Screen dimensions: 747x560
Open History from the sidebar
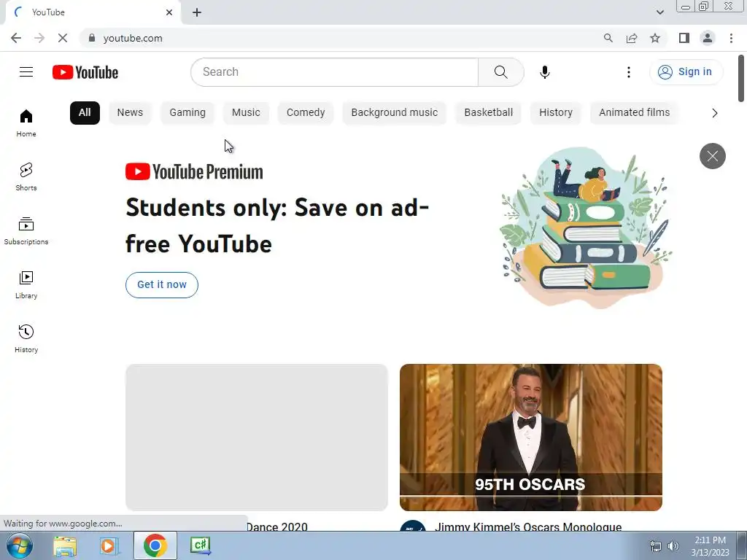[x=26, y=338]
